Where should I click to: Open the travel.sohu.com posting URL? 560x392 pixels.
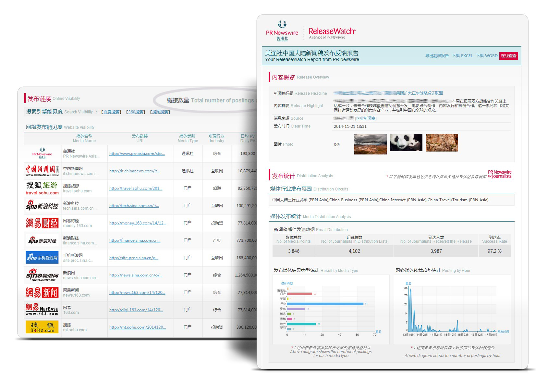136,188
